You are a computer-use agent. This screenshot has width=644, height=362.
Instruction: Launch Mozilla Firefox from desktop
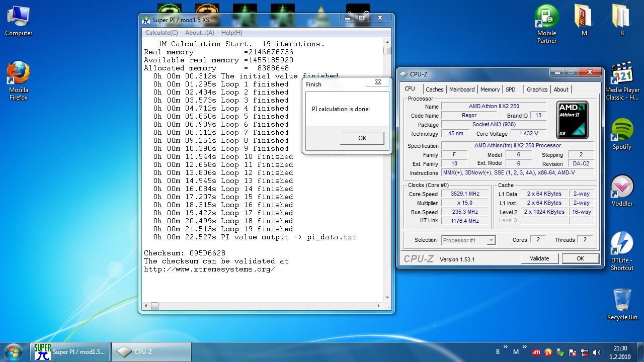coord(19,80)
